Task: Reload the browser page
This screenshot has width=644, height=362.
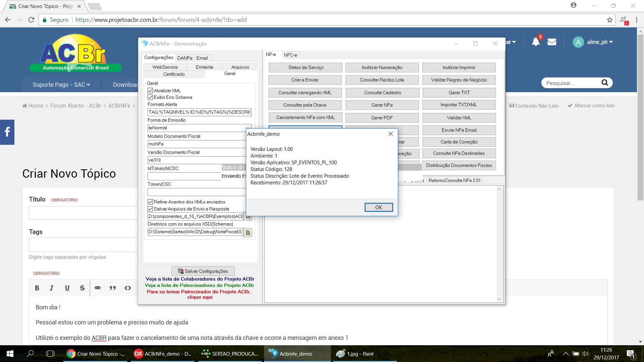Action: 31,20
